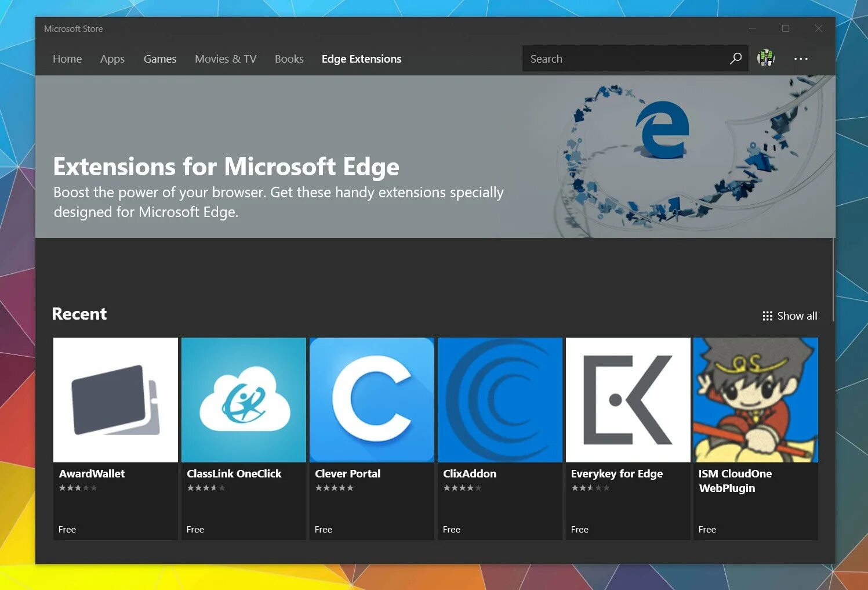Screen dimensions: 868x590
Task: Click Clever Portal's five-star rating
Action: point(334,488)
